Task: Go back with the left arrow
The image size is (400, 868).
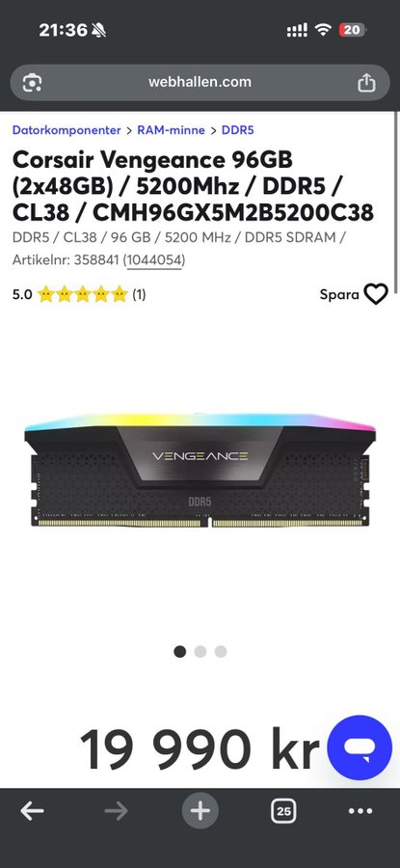Action: tap(32, 811)
